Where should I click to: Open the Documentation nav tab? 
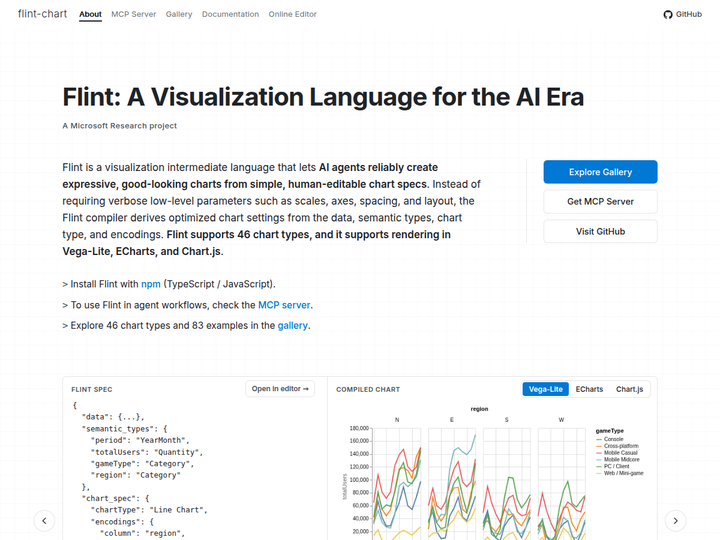231,14
